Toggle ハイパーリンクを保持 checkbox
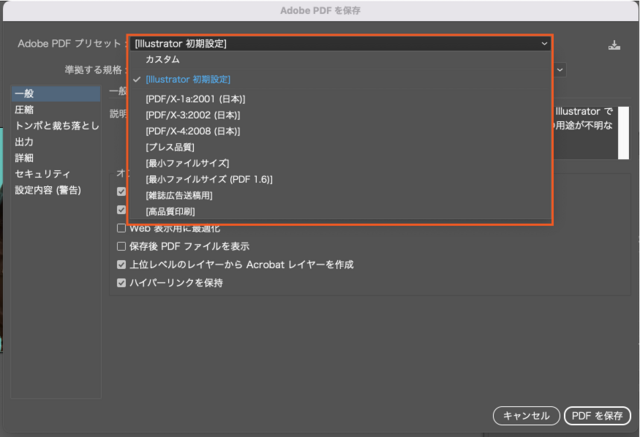The image size is (640, 437). pos(121,283)
